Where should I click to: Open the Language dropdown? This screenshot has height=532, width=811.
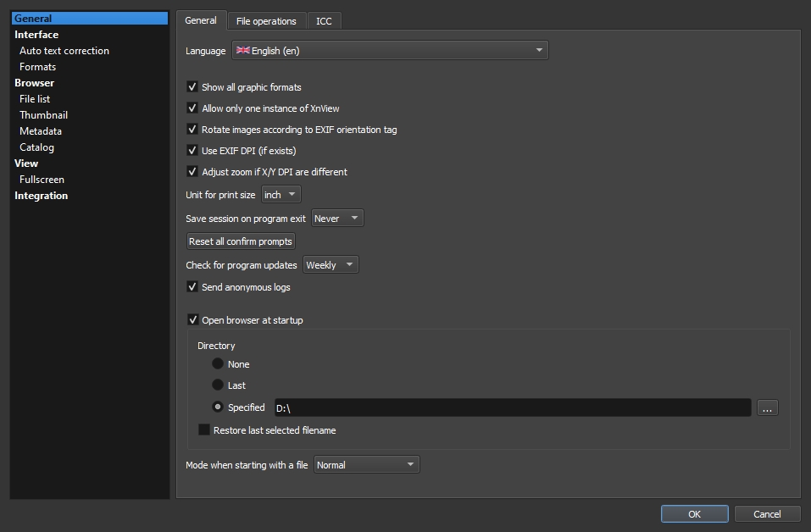(390, 51)
